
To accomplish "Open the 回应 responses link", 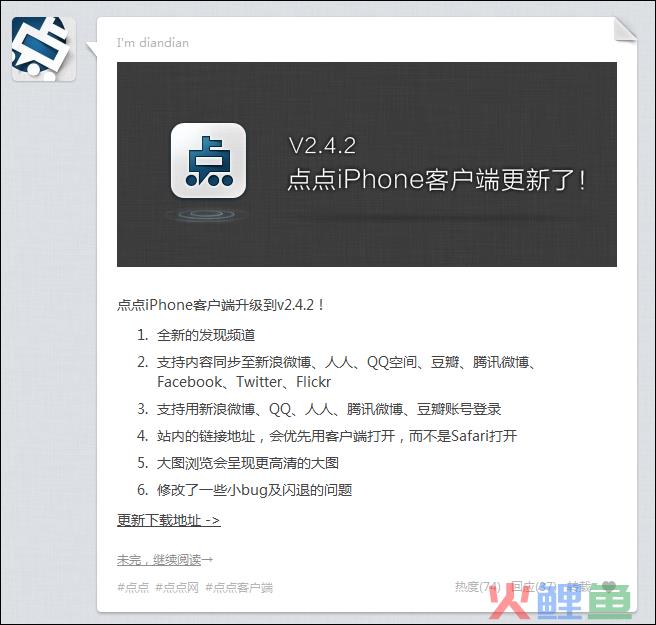I will coord(534,587).
